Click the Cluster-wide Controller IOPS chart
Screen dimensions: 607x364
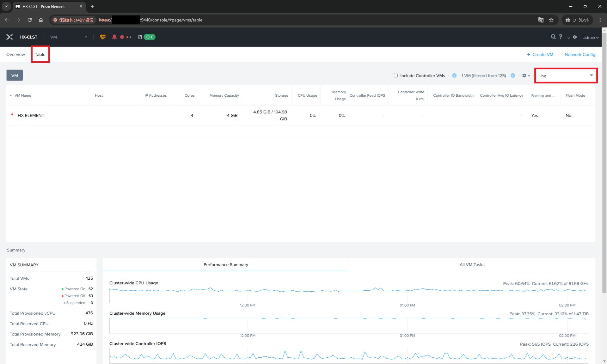tap(349, 356)
